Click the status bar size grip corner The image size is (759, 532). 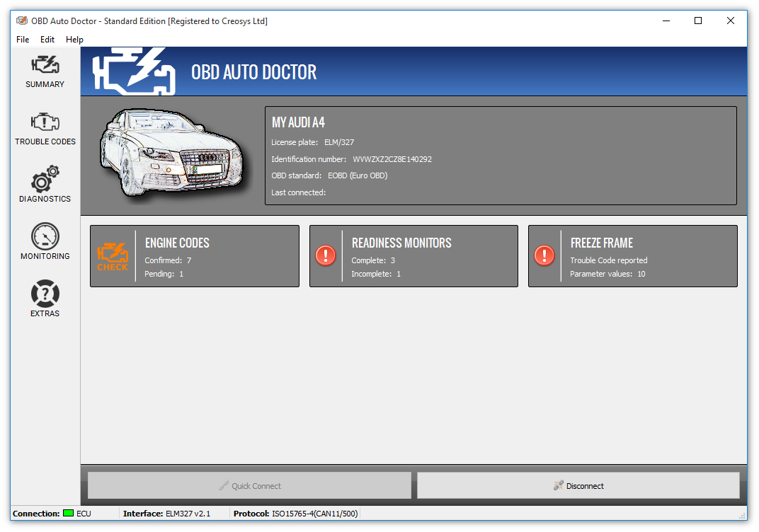pos(743,516)
